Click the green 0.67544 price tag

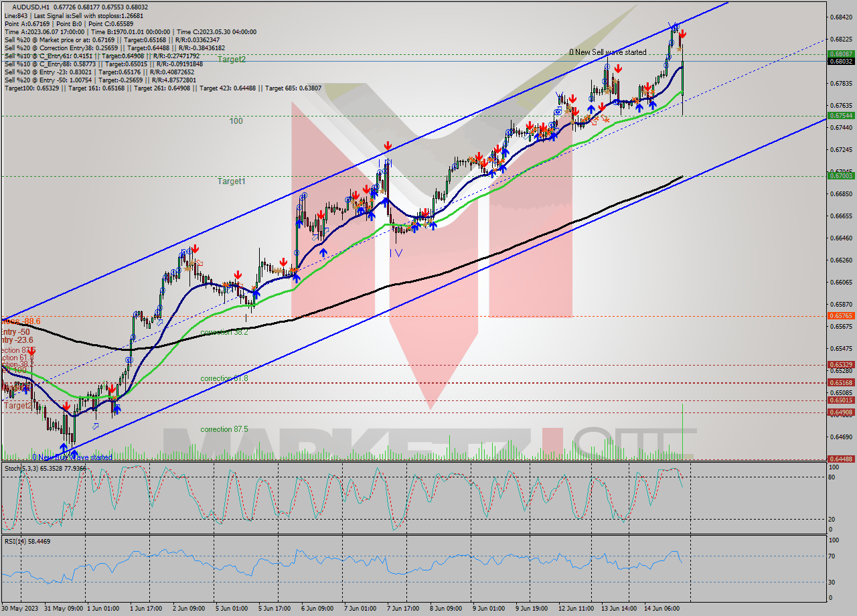(x=840, y=115)
